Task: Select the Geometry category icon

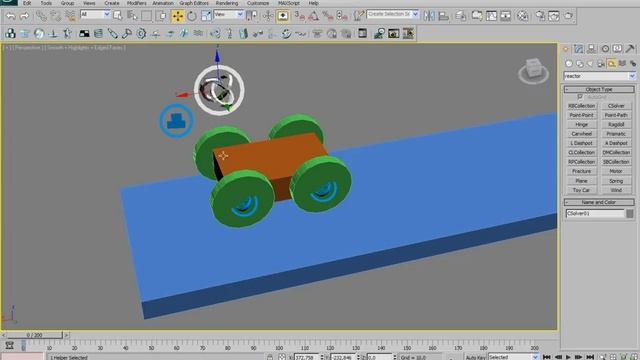Action: (569, 63)
